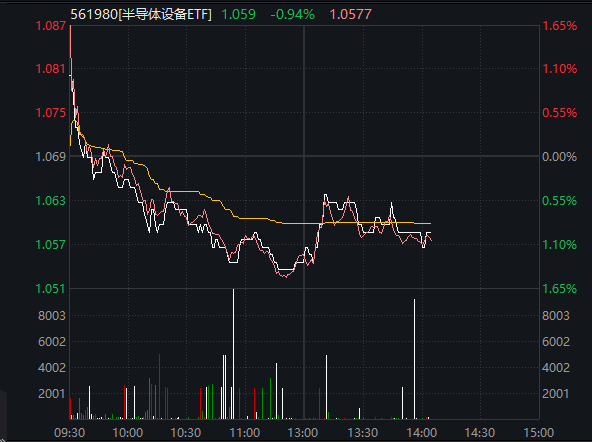This screenshot has height=442, width=592.
Task: Select the 15:00 time axis label
Action: click(x=538, y=433)
